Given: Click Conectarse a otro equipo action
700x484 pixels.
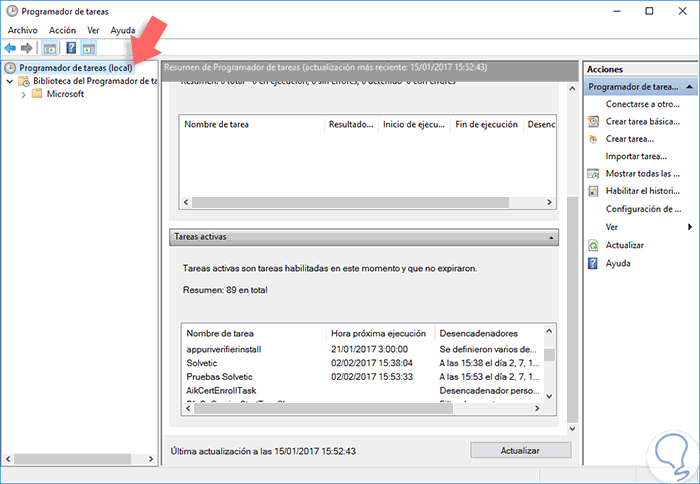Looking at the screenshot, I should tap(642, 104).
